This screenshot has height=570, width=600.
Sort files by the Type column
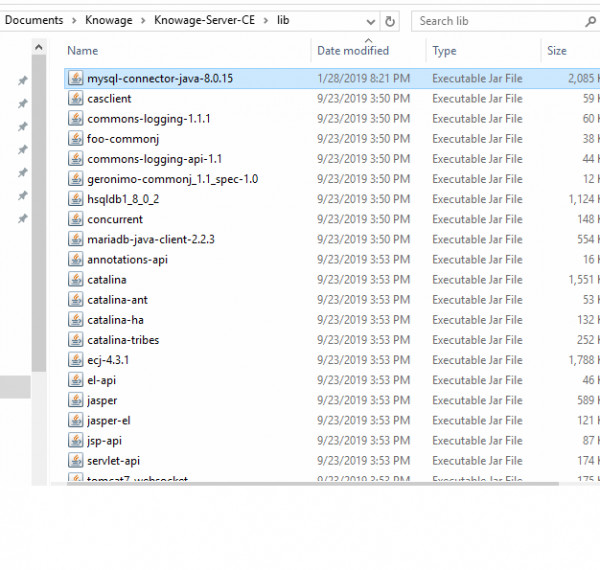444,50
